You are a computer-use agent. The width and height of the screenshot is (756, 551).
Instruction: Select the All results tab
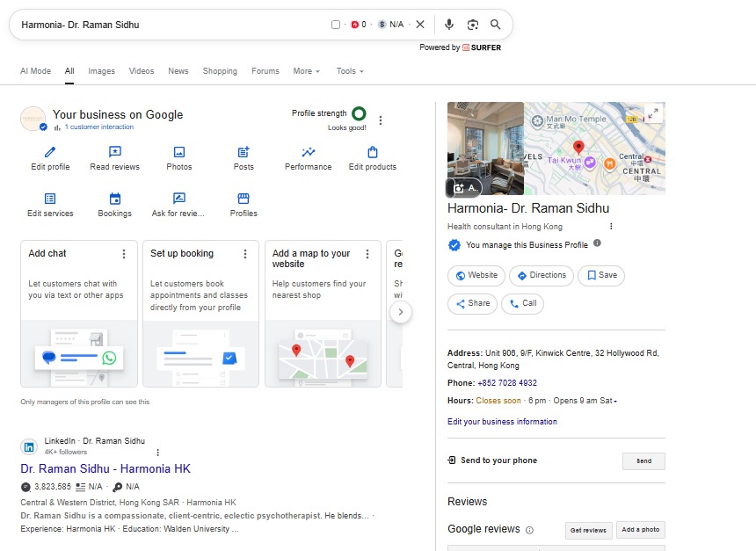69,71
